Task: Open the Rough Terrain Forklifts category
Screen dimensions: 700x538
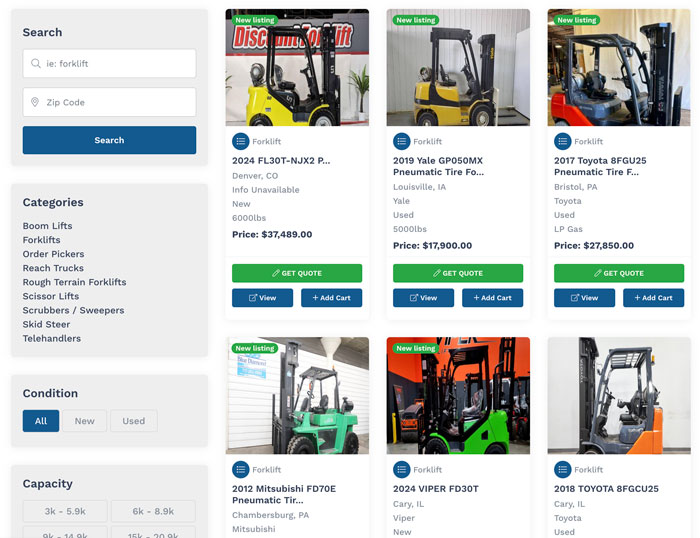Action: pos(75,282)
